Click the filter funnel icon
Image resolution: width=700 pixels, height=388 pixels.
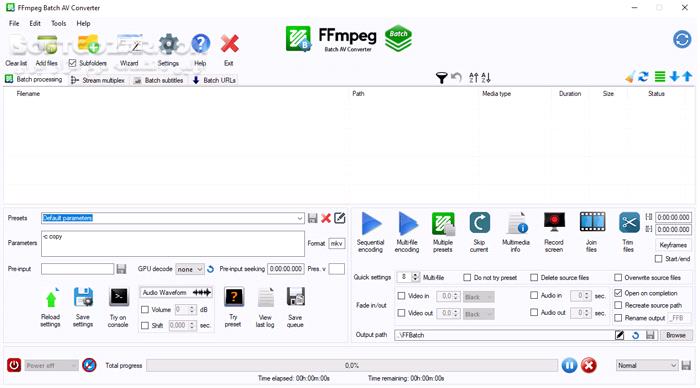click(x=441, y=78)
